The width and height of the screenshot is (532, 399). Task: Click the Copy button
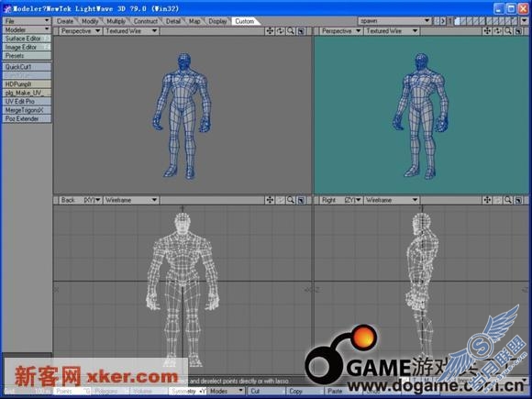click(x=305, y=391)
